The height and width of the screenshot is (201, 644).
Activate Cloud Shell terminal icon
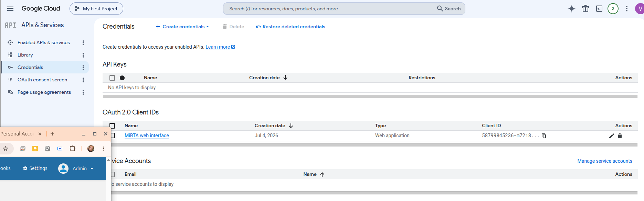(599, 9)
